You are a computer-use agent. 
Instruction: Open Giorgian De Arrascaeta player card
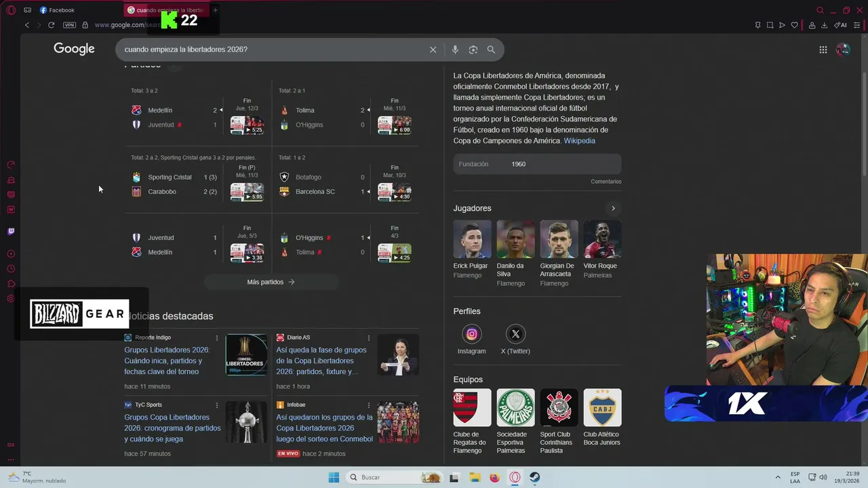pyautogui.click(x=559, y=253)
